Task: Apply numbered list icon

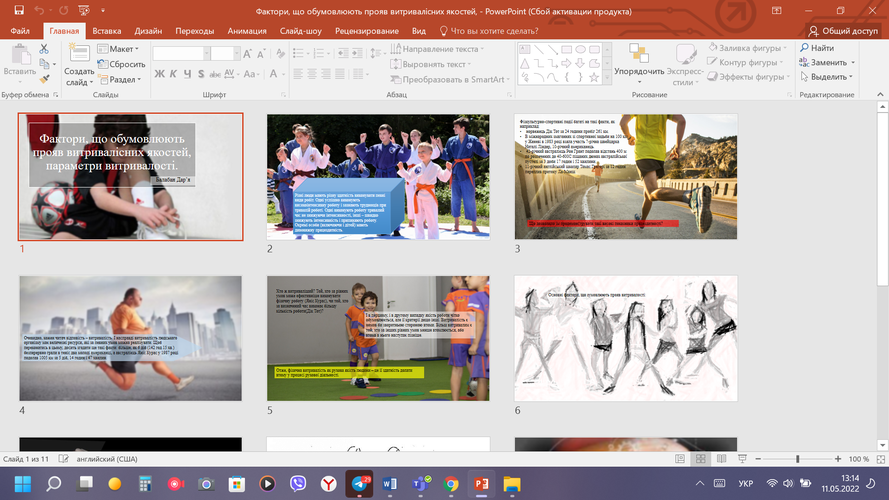Action: click(319, 53)
